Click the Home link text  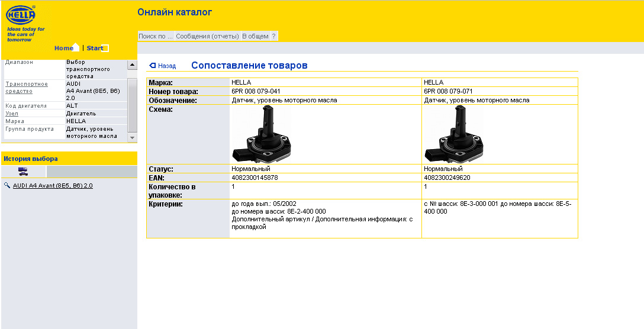(64, 48)
